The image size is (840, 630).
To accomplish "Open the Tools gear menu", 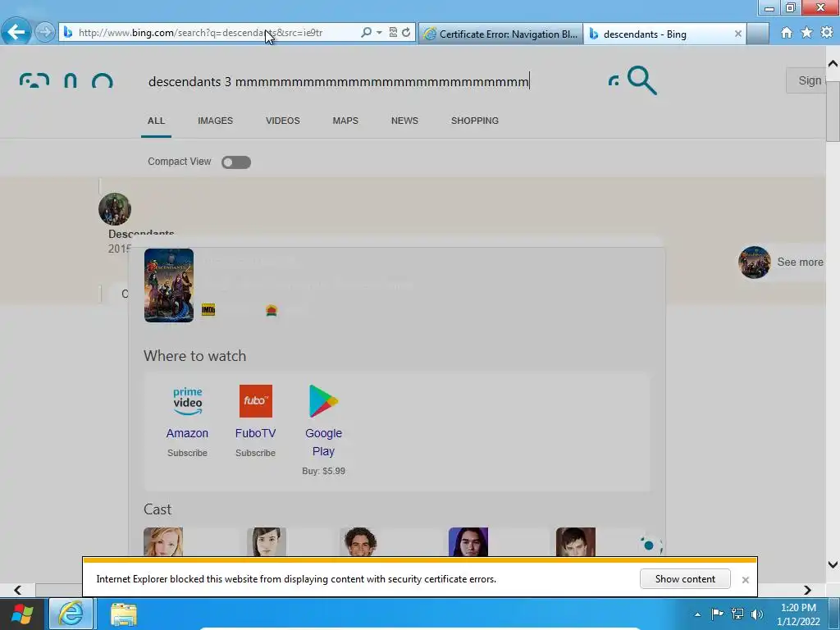I will pyautogui.click(x=827, y=33).
